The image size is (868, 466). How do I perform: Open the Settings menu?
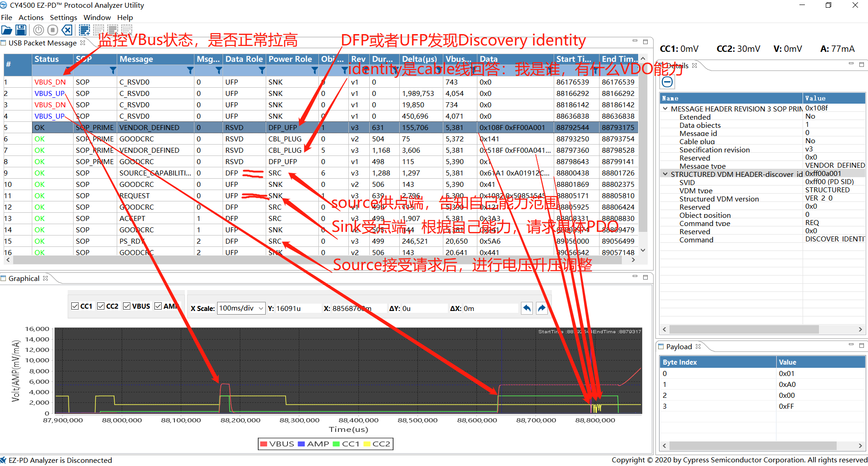click(x=64, y=17)
